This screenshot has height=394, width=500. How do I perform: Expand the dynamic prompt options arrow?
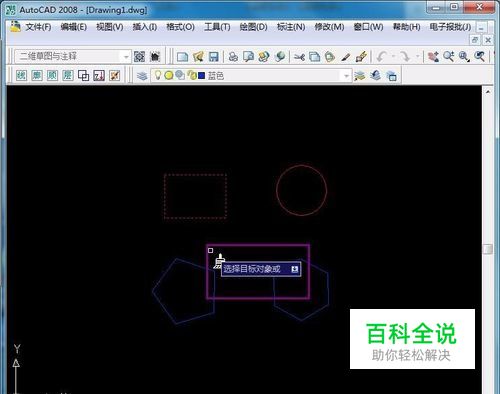[295, 269]
